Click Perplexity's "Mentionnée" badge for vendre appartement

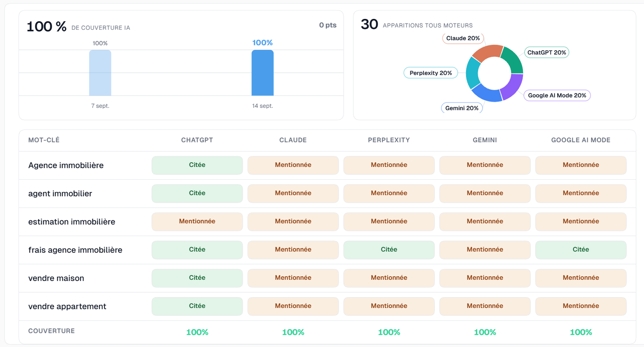[389, 306]
